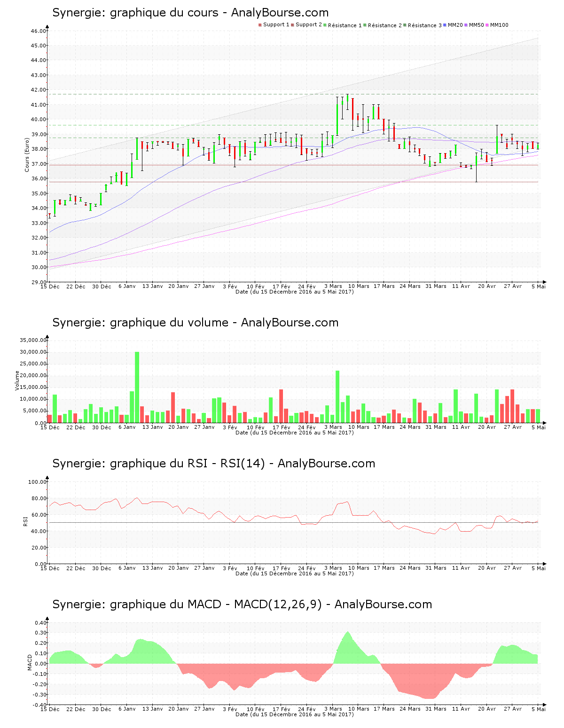Select the "Résistance 3" legend label

pyautogui.click(x=425, y=25)
